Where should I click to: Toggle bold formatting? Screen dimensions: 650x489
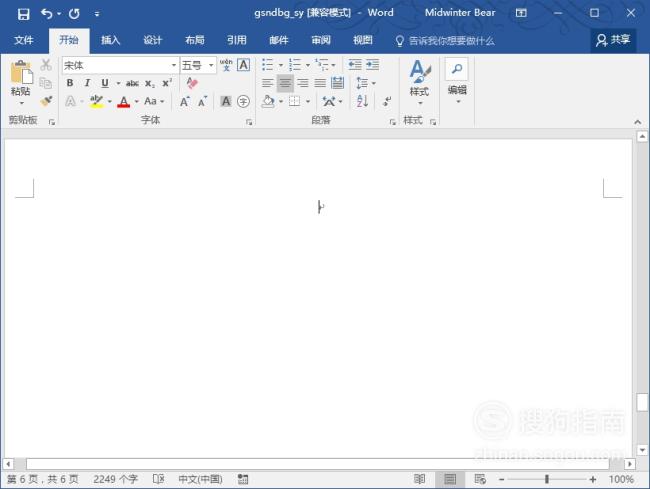pos(70,83)
